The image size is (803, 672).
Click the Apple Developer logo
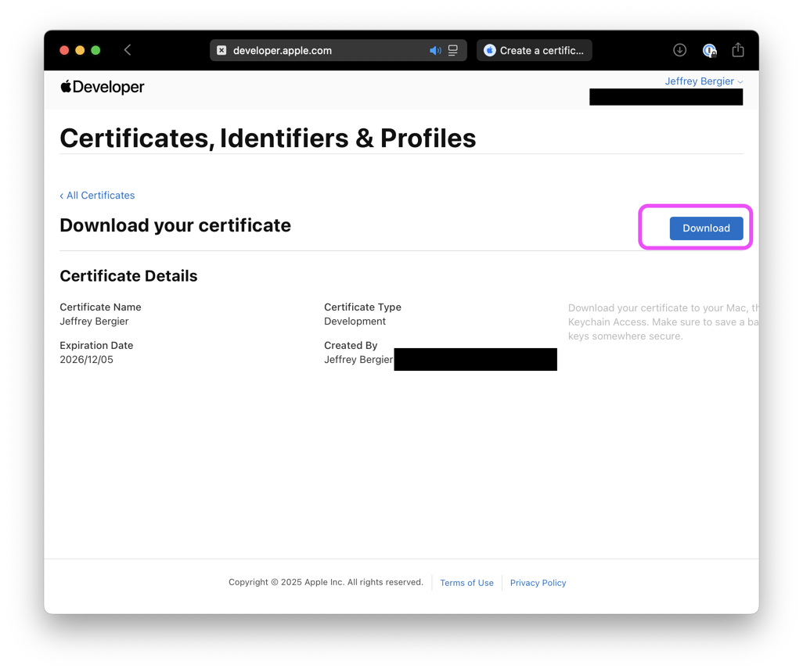(103, 87)
